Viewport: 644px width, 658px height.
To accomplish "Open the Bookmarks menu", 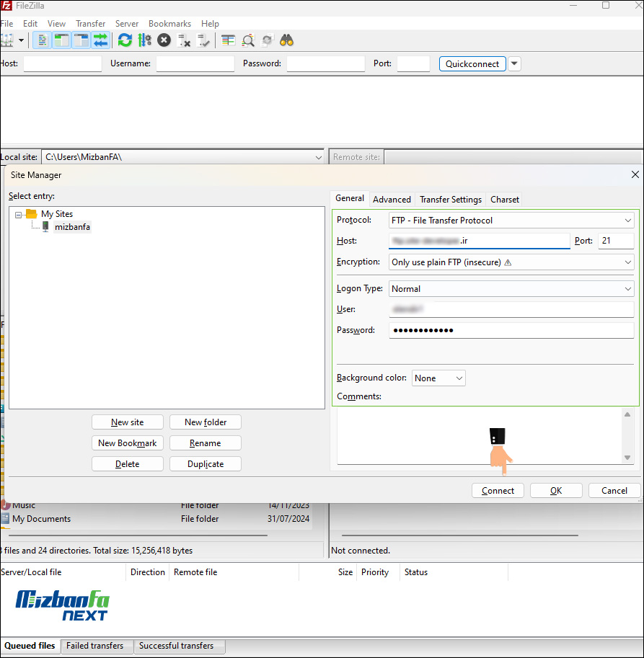I will click(169, 24).
